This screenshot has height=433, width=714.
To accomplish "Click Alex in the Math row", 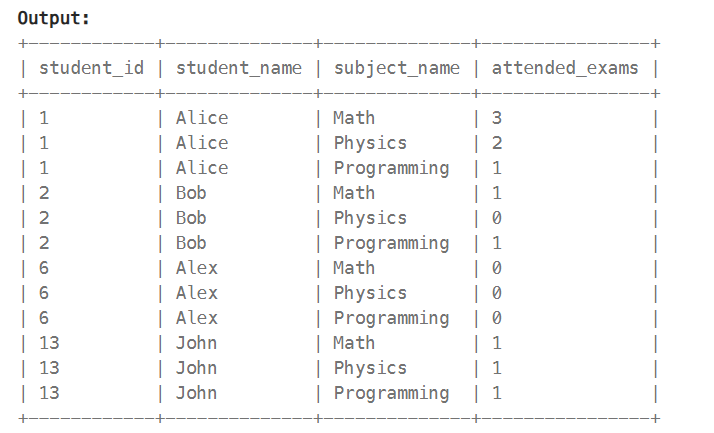I will point(196,268).
